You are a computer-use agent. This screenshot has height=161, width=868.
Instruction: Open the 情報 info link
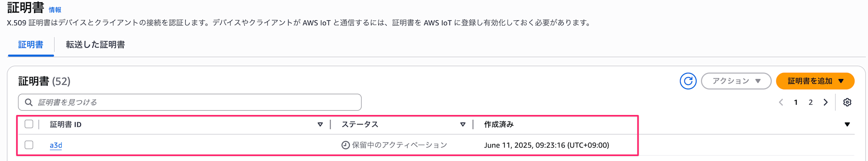tap(55, 10)
